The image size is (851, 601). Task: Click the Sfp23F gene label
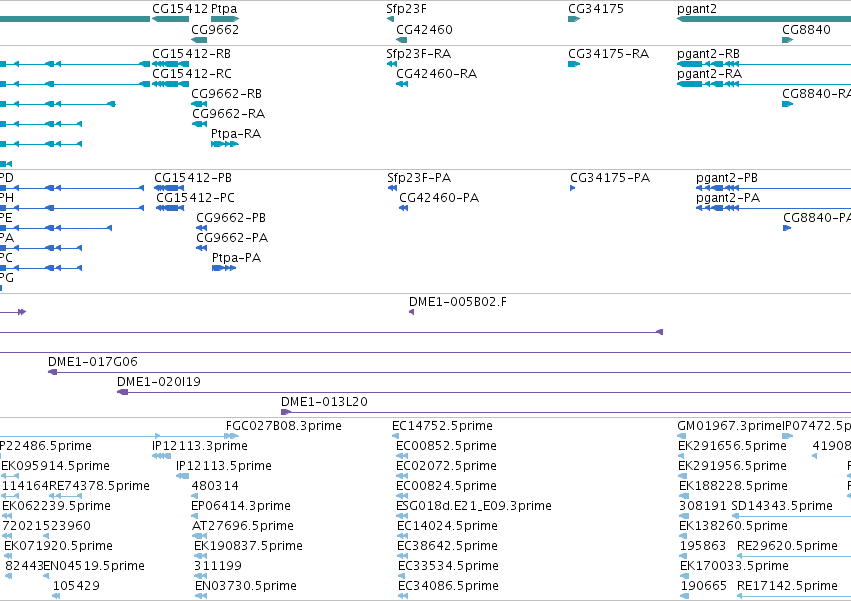click(x=407, y=9)
